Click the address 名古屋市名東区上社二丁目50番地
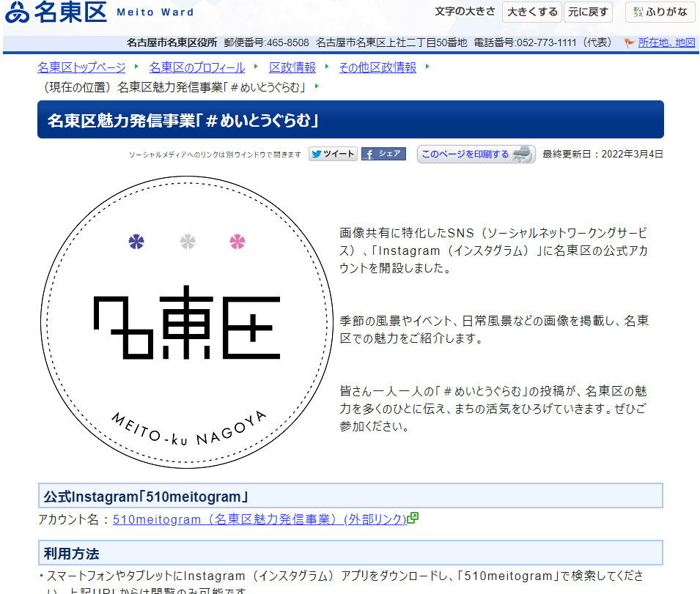This screenshot has width=700, height=594. tap(391, 42)
